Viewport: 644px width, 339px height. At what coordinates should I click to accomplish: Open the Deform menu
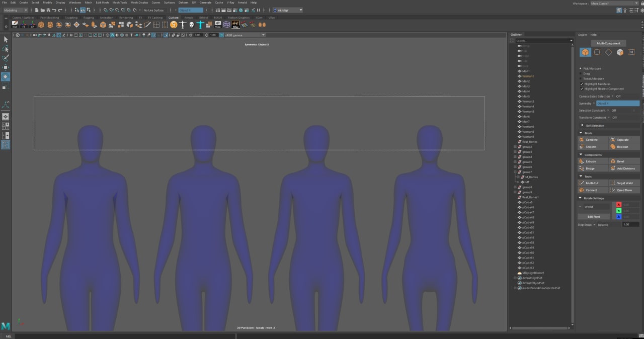coord(183,3)
